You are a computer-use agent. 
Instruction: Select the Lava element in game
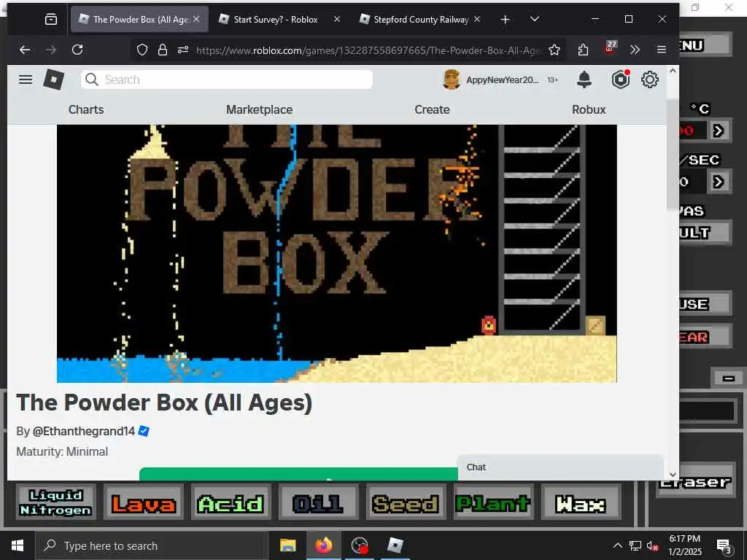[144, 503]
